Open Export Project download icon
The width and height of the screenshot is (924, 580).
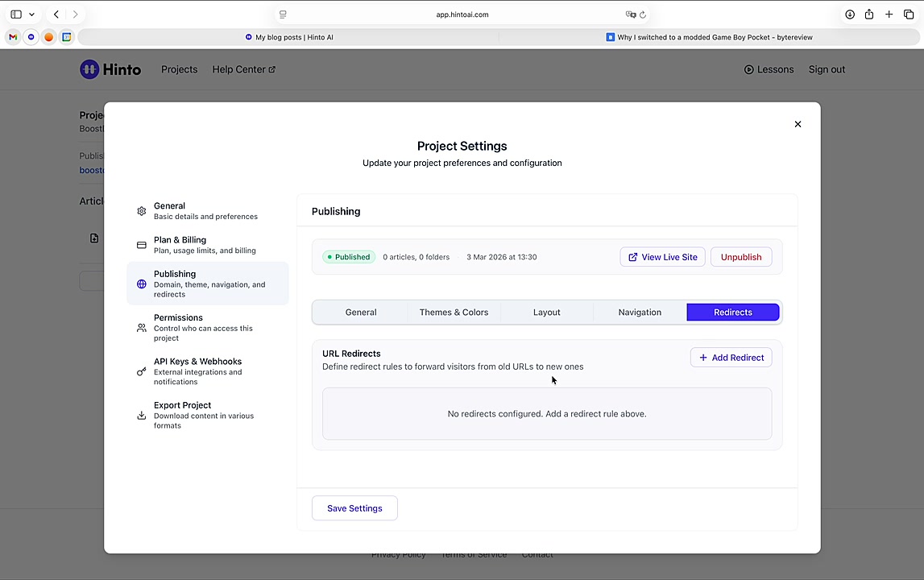pyautogui.click(x=142, y=416)
